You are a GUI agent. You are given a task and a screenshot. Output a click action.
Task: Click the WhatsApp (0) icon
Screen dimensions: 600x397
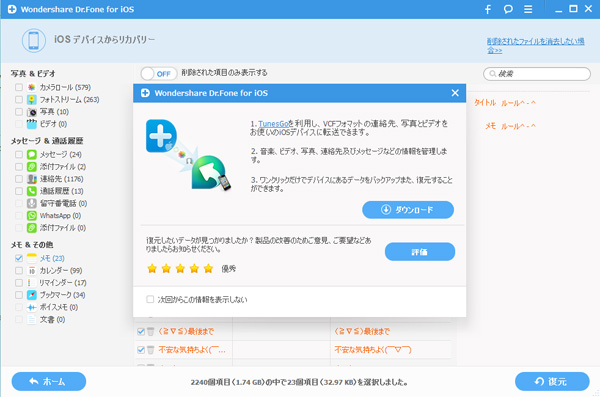point(32,216)
